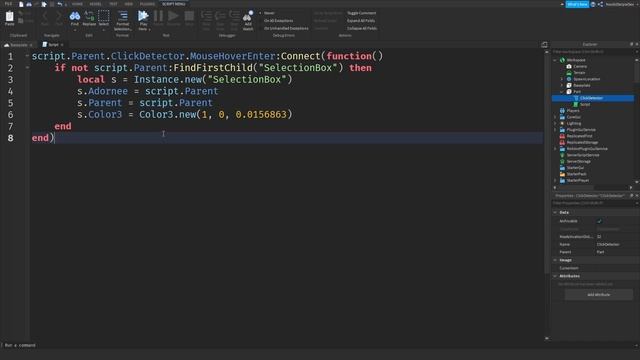
Task: Select the ClickDetector row in Explorer
Action: 593,98
